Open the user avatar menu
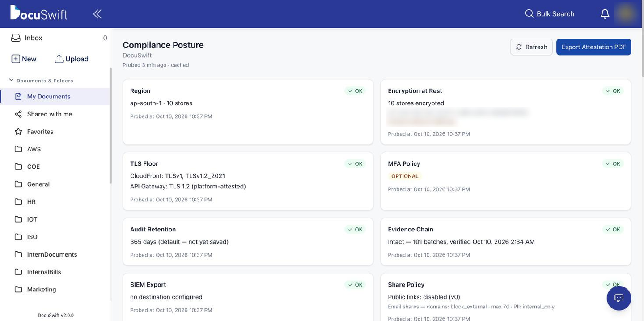Image resolution: width=644 pixels, height=321 pixels. [x=625, y=13]
